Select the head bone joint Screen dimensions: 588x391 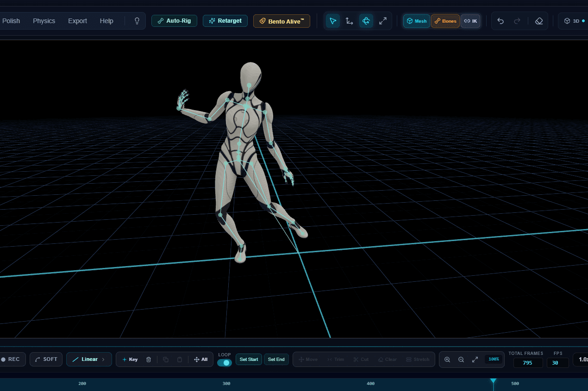tap(249, 85)
